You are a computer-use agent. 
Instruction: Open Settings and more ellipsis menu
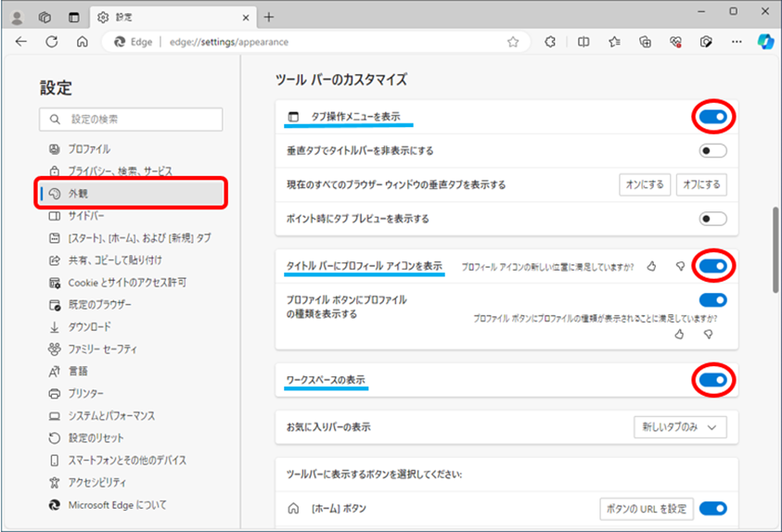pos(737,43)
